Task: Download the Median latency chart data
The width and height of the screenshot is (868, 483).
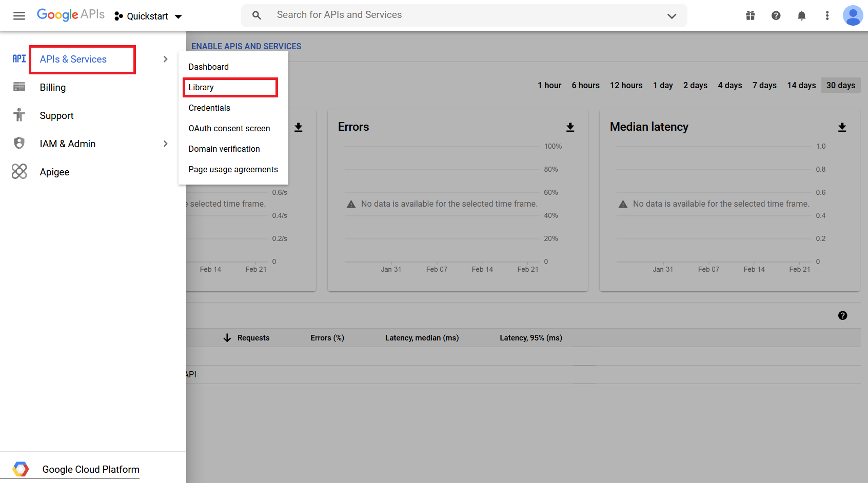Action: [842, 127]
